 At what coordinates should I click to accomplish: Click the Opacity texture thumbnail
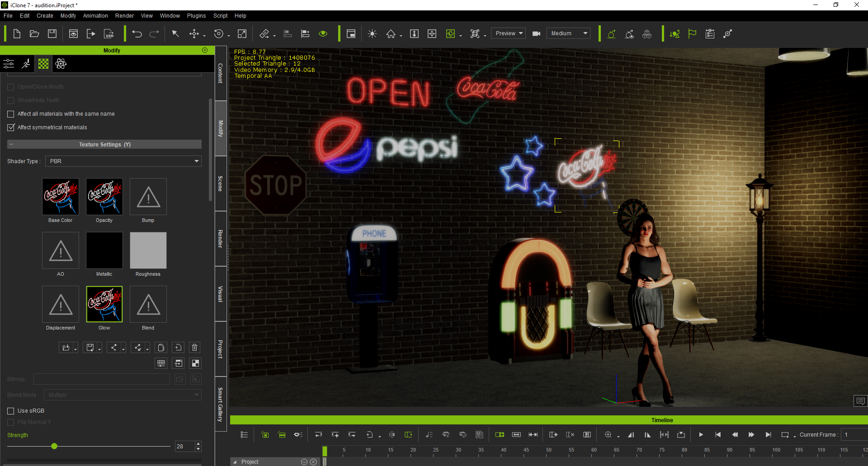click(104, 197)
